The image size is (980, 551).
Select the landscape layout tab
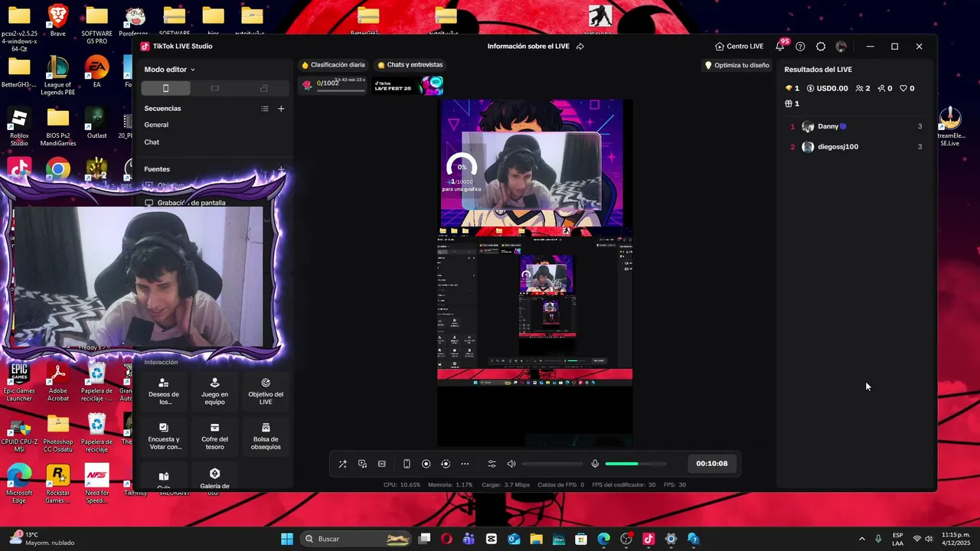[214, 89]
